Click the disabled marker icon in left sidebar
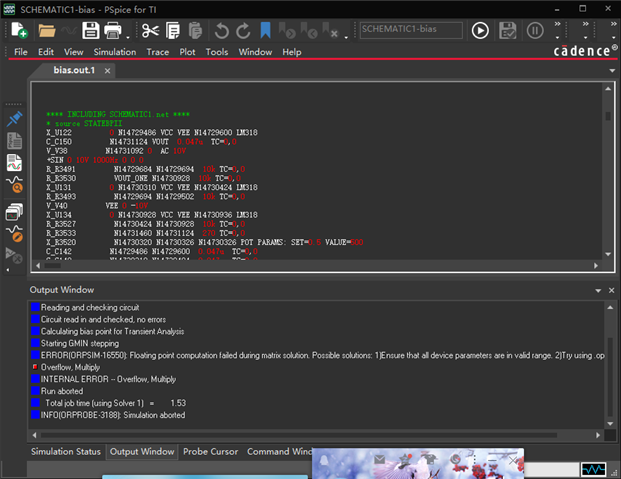621x479 pixels. [14, 255]
